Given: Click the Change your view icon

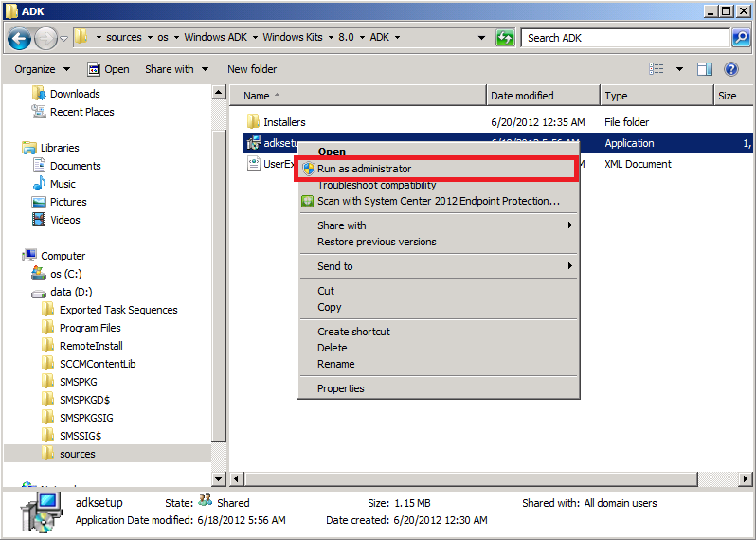Looking at the screenshot, I should 657,69.
